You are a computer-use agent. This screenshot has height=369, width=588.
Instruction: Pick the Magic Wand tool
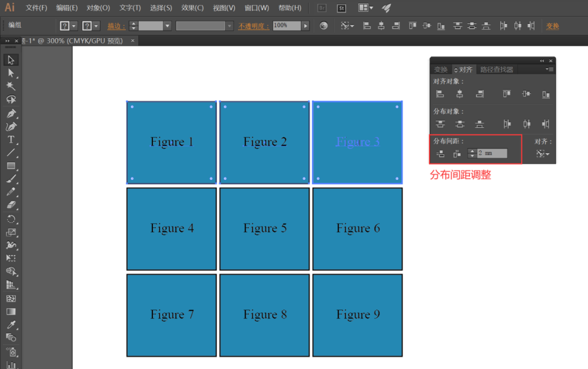coord(11,86)
